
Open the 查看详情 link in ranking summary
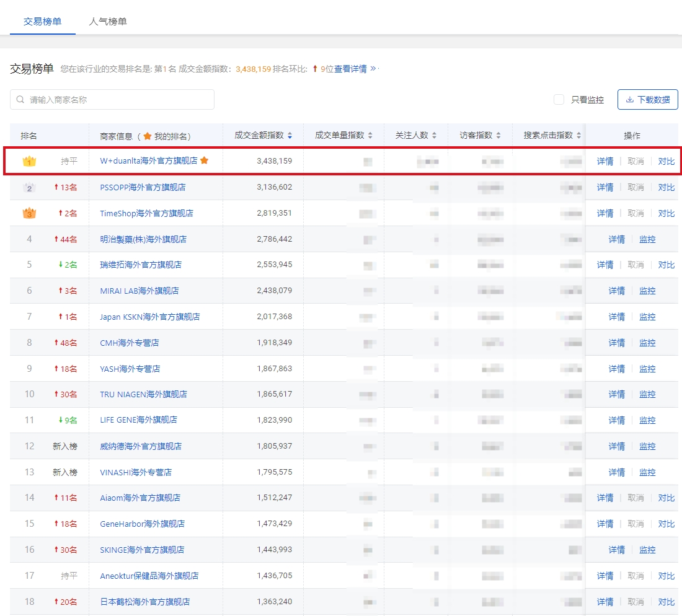tap(350, 69)
